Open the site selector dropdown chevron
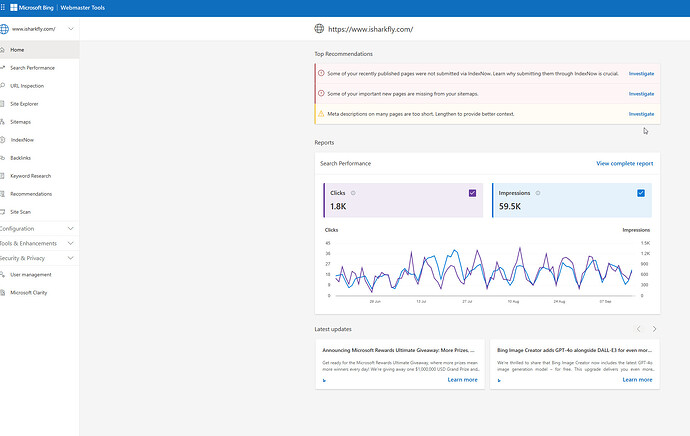The height and width of the screenshot is (436, 690). point(70,29)
